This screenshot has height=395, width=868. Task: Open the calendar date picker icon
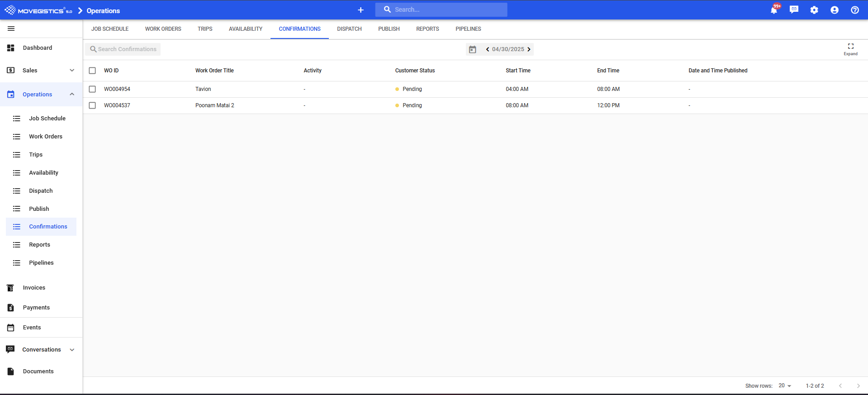click(472, 49)
